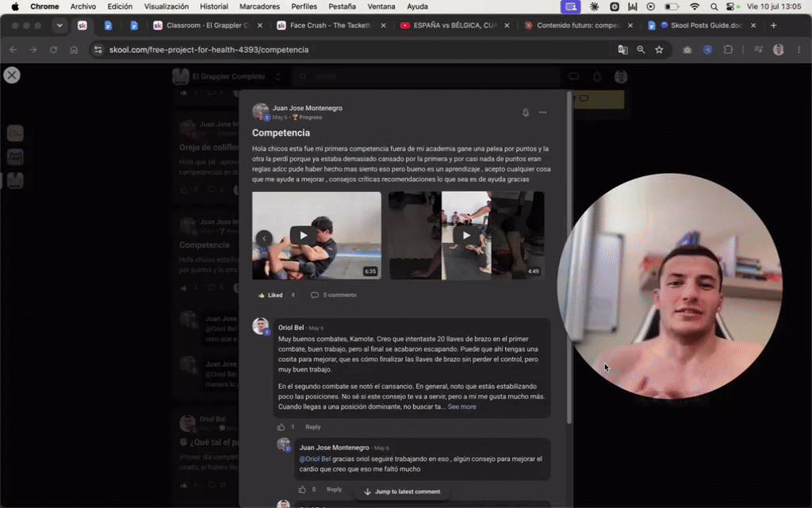
Task: Click the post modal scrollbar
Action: (x=569, y=258)
